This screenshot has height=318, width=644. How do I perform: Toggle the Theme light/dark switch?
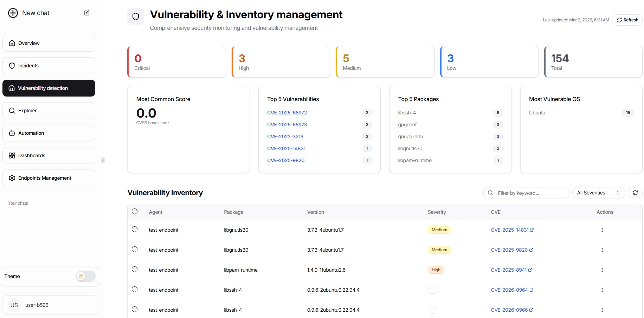(x=85, y=276)
